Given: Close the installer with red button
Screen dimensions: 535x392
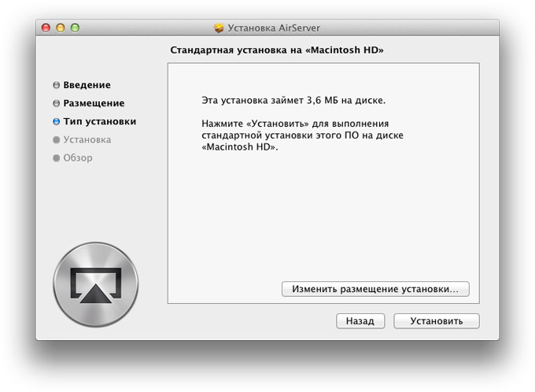Looking at the screenshot, I should (x=46, y=28).
